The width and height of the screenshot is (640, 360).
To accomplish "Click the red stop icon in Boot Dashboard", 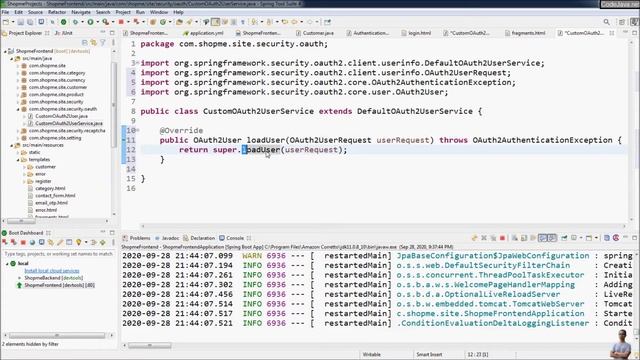I will (23, 242).
